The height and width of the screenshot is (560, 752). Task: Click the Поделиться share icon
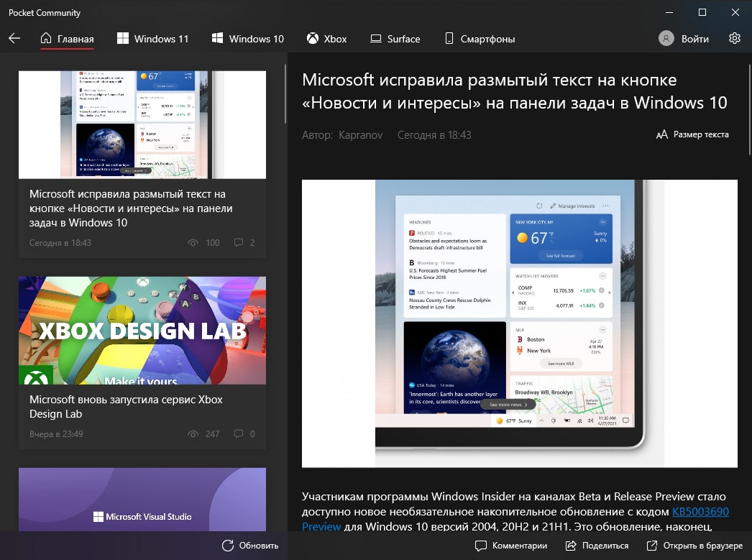pos(571,545)
